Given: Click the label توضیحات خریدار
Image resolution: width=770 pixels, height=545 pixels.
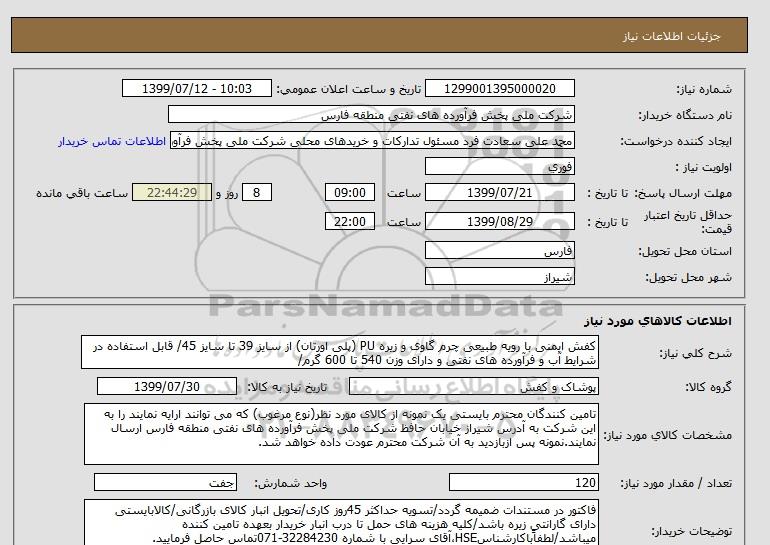Looking at the screenshot, I should point(691,531).
